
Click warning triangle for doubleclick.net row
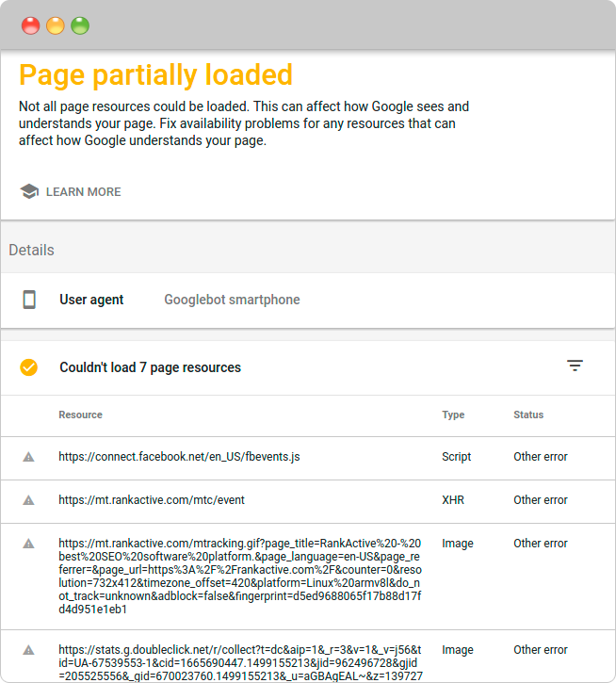28,650
